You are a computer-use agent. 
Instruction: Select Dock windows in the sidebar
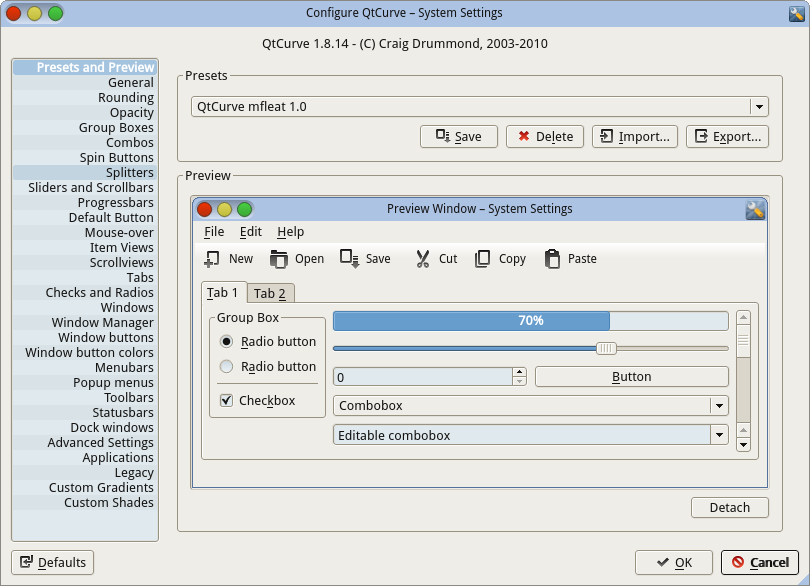[85, 427]
